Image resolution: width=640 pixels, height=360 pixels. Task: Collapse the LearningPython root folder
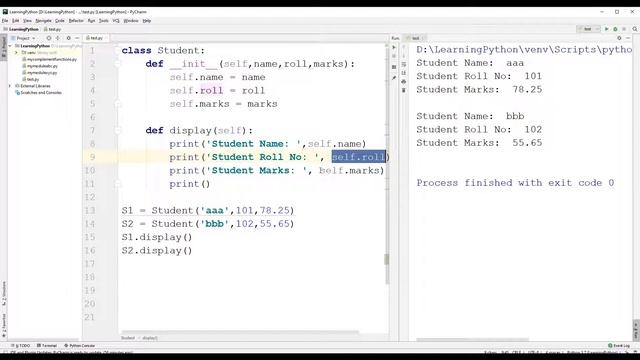[x=10, y=46]
